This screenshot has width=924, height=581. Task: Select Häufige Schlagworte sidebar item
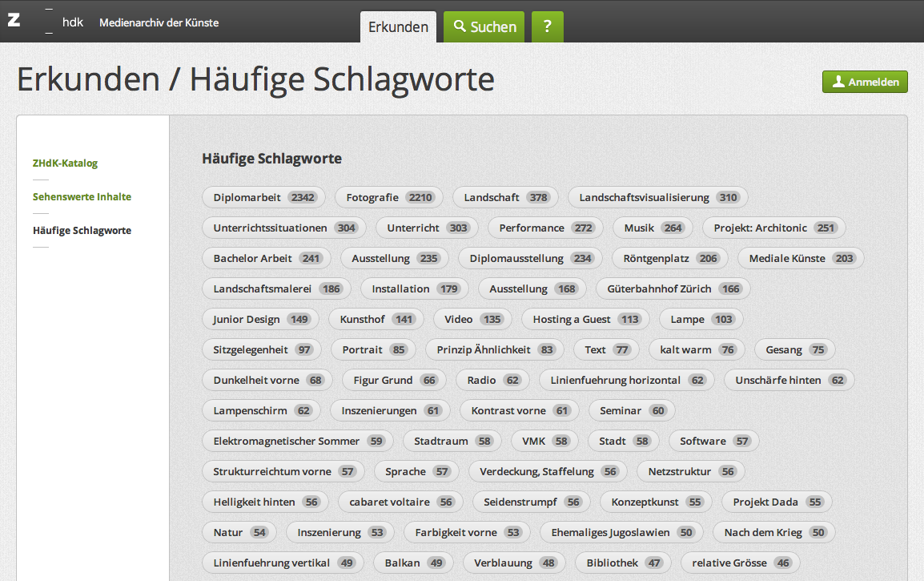(82, 231)
